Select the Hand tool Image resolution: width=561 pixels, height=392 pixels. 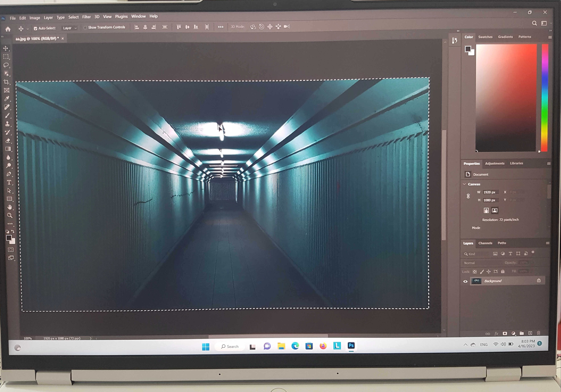coord(10,207)
